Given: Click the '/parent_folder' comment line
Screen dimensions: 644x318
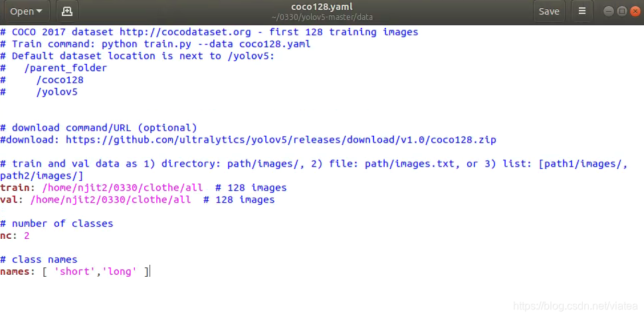Looking at the screenshot, I should click(x=53, y=69).
